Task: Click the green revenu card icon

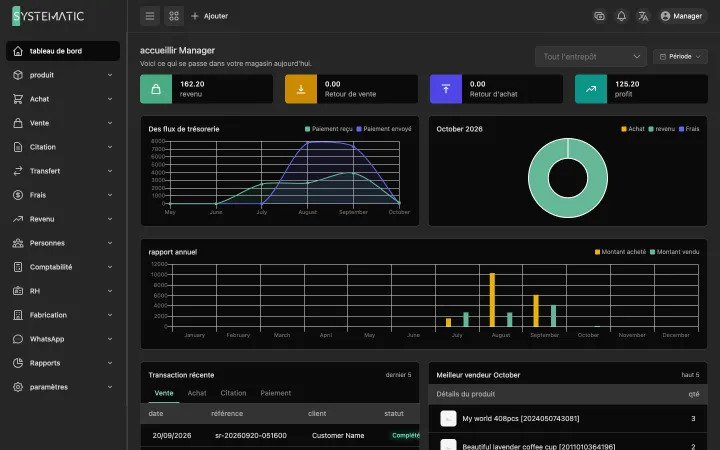Action: coord(156,89)
